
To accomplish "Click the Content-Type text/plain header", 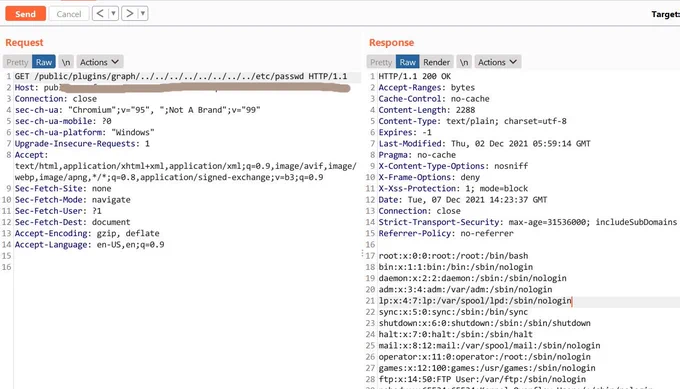I will 473,121.
